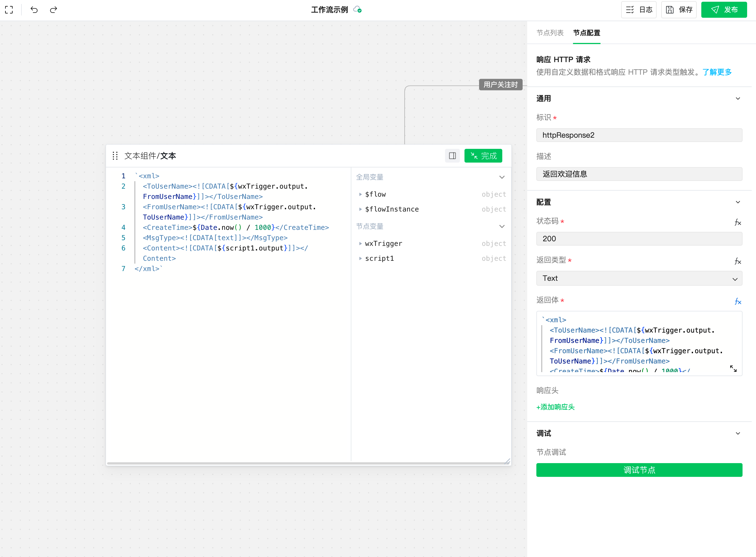Image resolution: width=756 pixels, height=557 pixels.
Task: Grab the editor drag handle dots
Action: tap(115, 156)
